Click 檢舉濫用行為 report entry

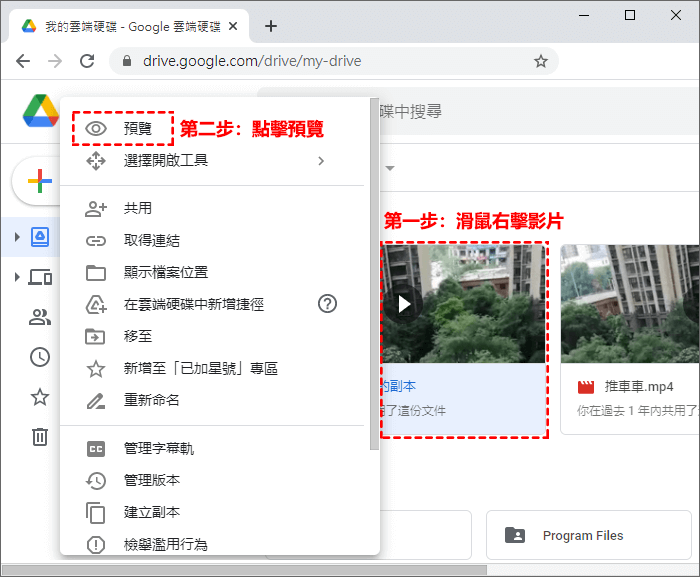click(165, 544)
